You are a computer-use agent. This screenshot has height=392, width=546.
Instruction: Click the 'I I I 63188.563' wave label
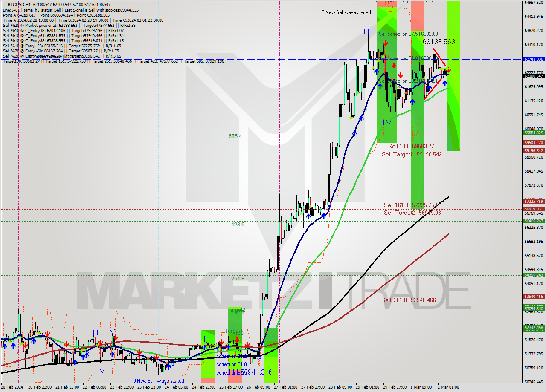click(x=433, y=42)
